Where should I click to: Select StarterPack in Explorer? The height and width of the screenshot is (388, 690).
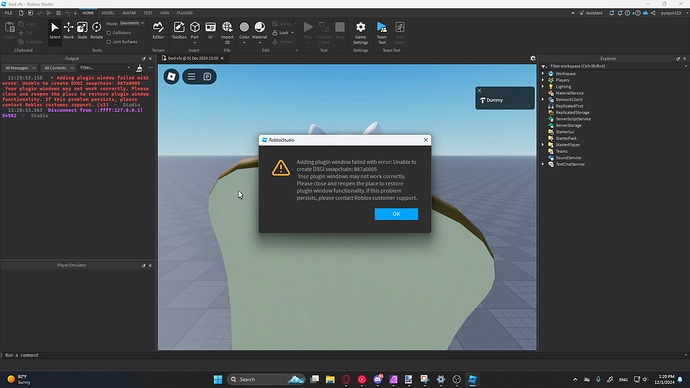point(565,138)
